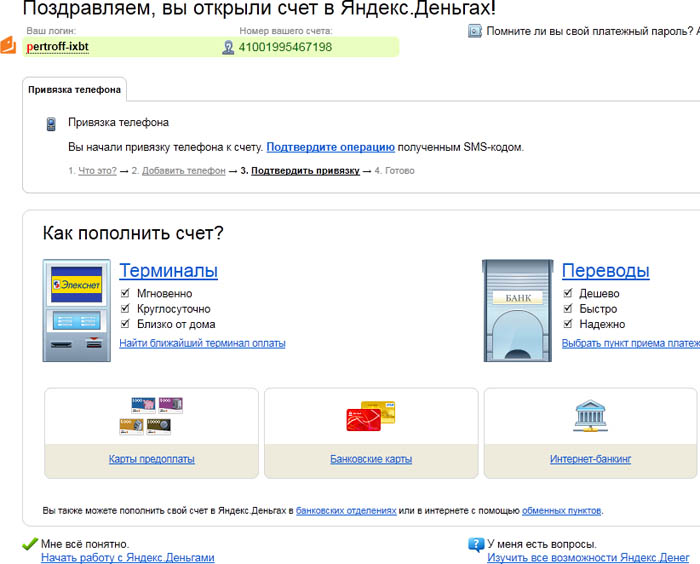
Task: Click the red and gold bank cards icon
Action: point(371,416)
